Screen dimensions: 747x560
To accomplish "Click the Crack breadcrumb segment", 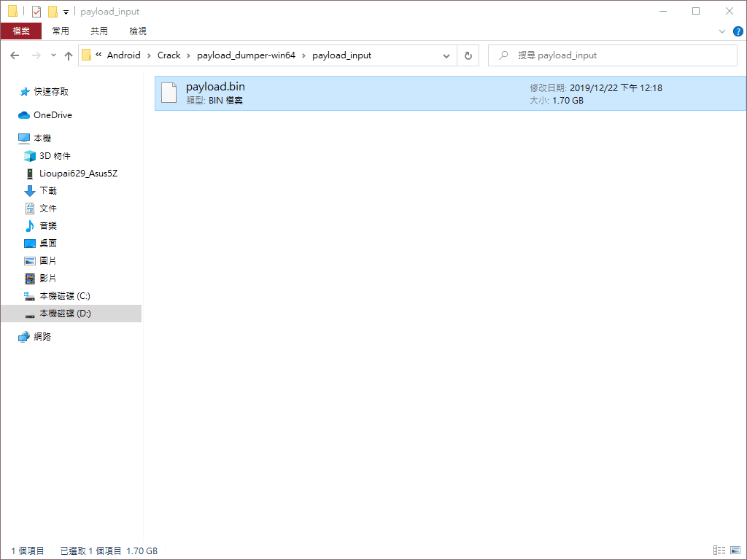I will coord(169,55).
